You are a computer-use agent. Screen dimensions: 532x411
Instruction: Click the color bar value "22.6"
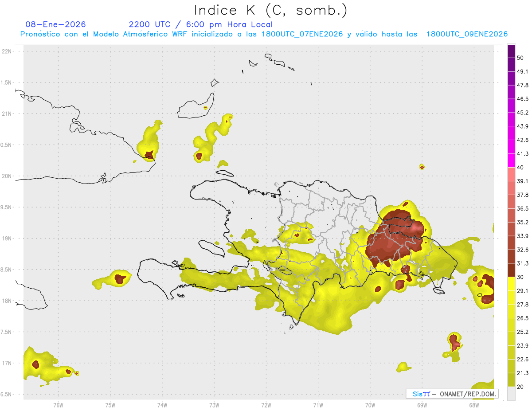coord(523,359)
